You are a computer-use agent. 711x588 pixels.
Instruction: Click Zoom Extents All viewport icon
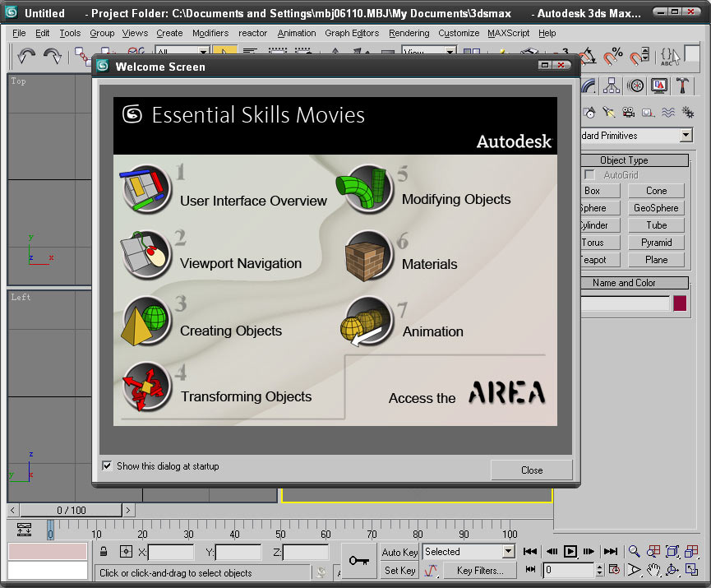[691, 552]
